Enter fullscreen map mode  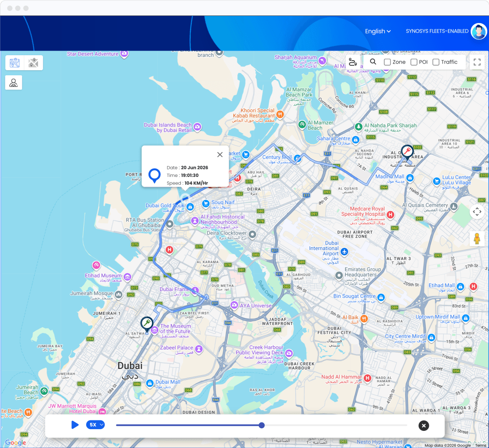click(x=477, y=62)
